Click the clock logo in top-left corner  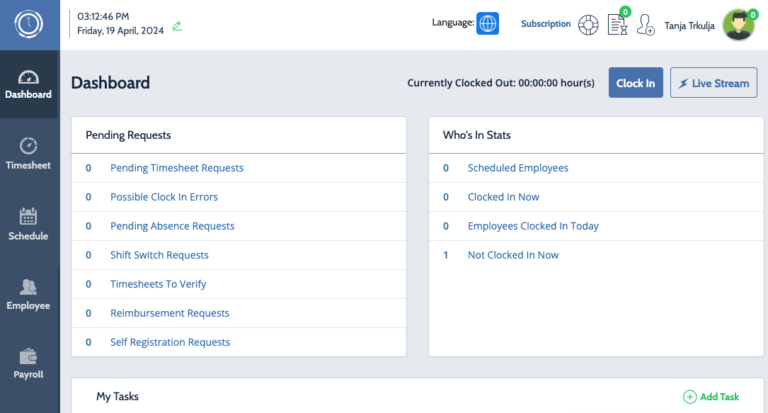tap(30, 24)
